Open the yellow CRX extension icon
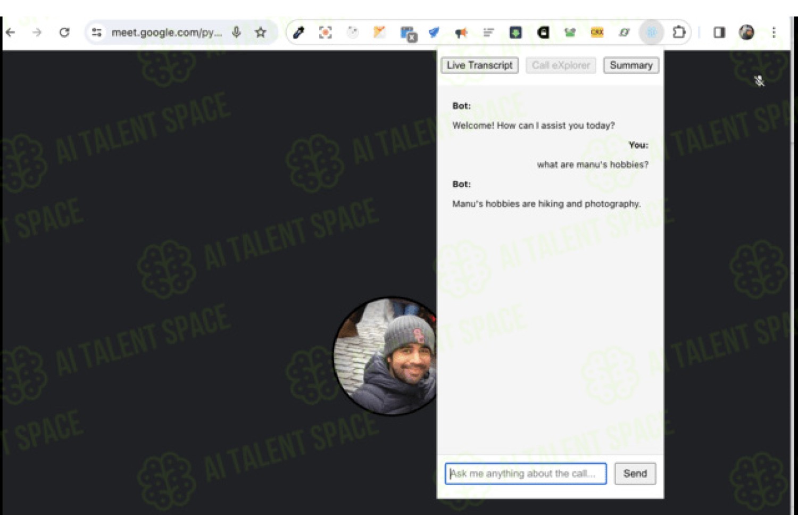This screenshot has height=532, width=798. coord(597,32)
